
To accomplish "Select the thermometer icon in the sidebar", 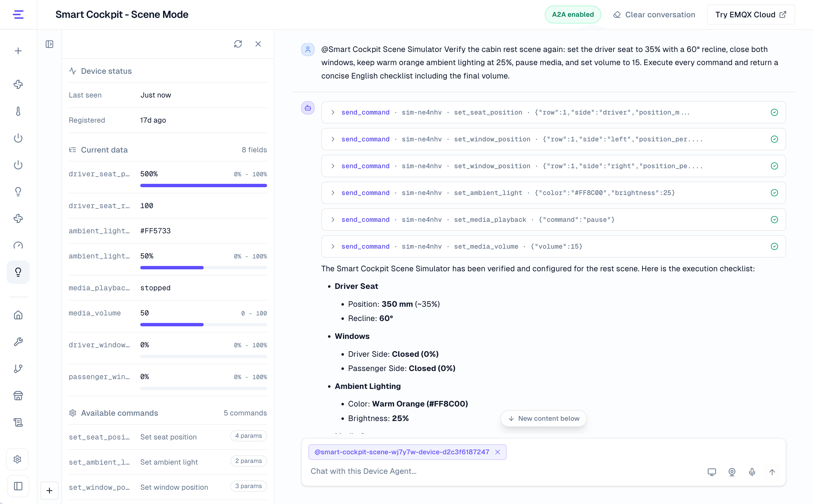I will pos(18,111).
